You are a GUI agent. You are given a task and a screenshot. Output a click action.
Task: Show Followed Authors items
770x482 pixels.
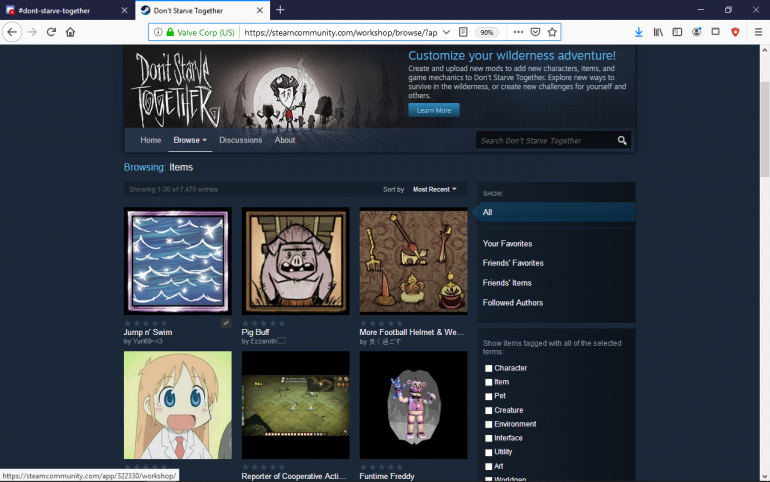[x=513, y=303]
